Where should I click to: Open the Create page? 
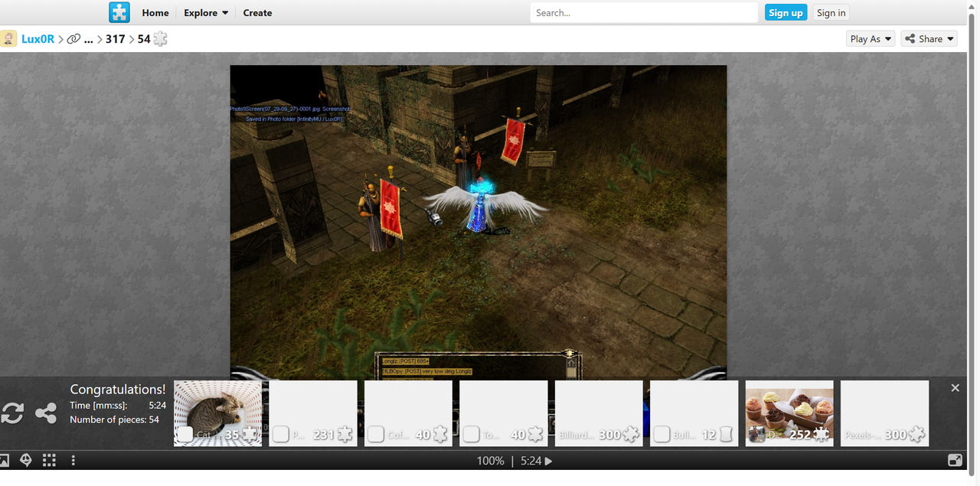[257, 13]
